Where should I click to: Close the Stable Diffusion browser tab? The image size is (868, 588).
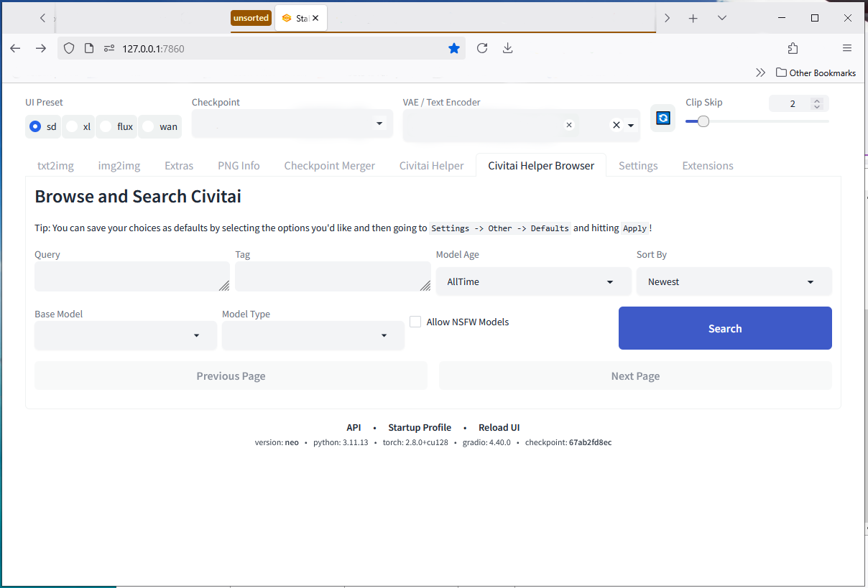315,18
